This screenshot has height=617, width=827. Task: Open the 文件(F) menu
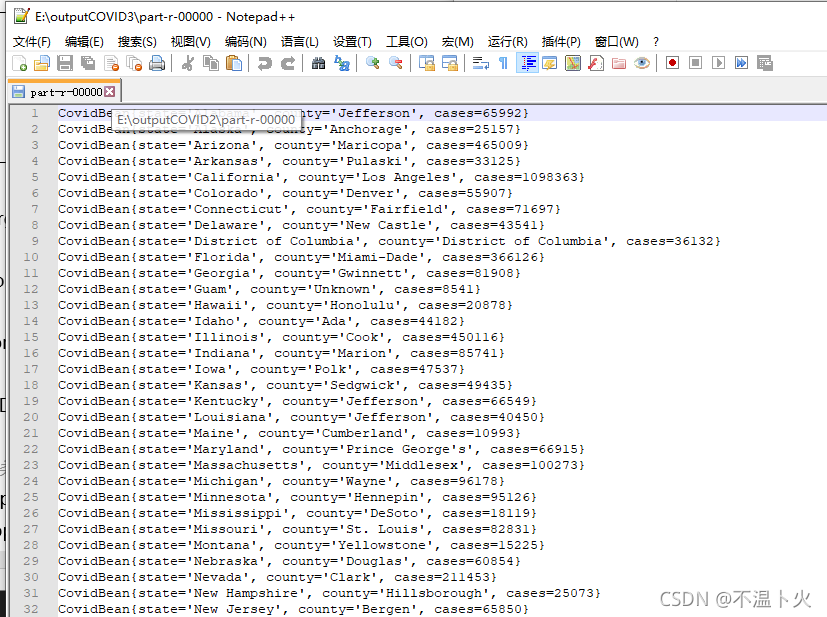(x=32, y=42)
